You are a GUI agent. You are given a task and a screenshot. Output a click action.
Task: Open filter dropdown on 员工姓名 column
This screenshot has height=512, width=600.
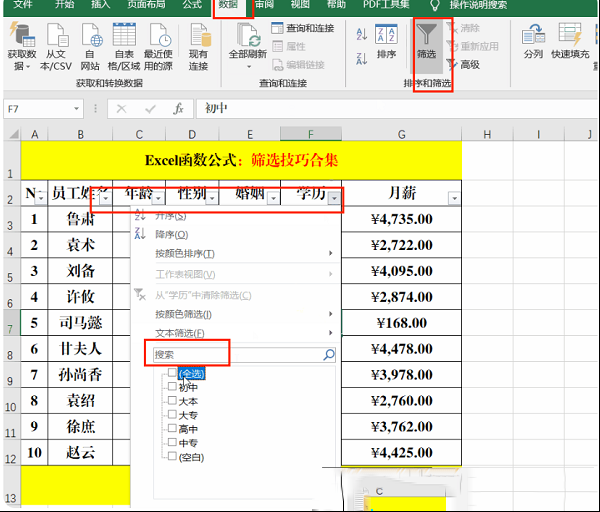pyautogui.click(x=106, y=198)
